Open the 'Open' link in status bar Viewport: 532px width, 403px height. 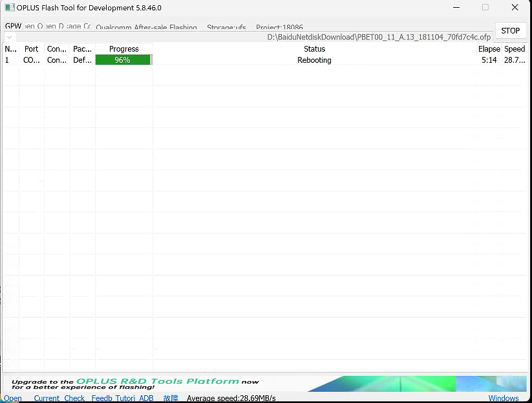pos(13,398)
